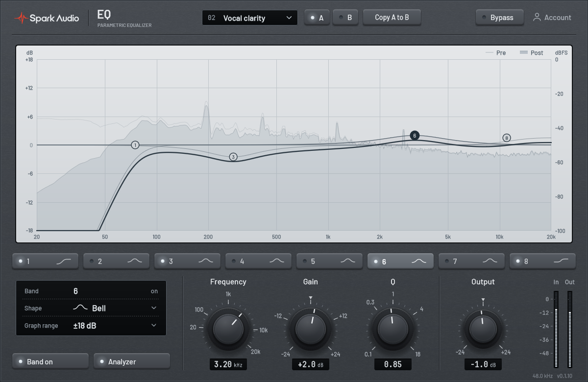Click the Spark Audio logo icon
This screenshot has width=588, height=382.
coord(21,18)
